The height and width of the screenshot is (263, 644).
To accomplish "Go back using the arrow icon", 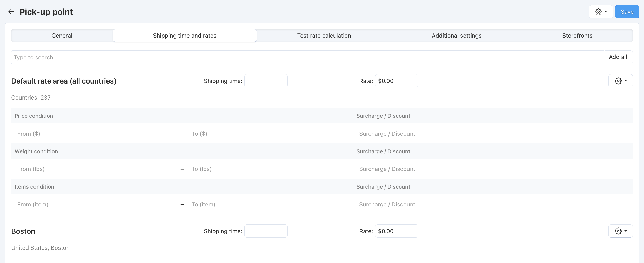I will (x=11, y=12).
